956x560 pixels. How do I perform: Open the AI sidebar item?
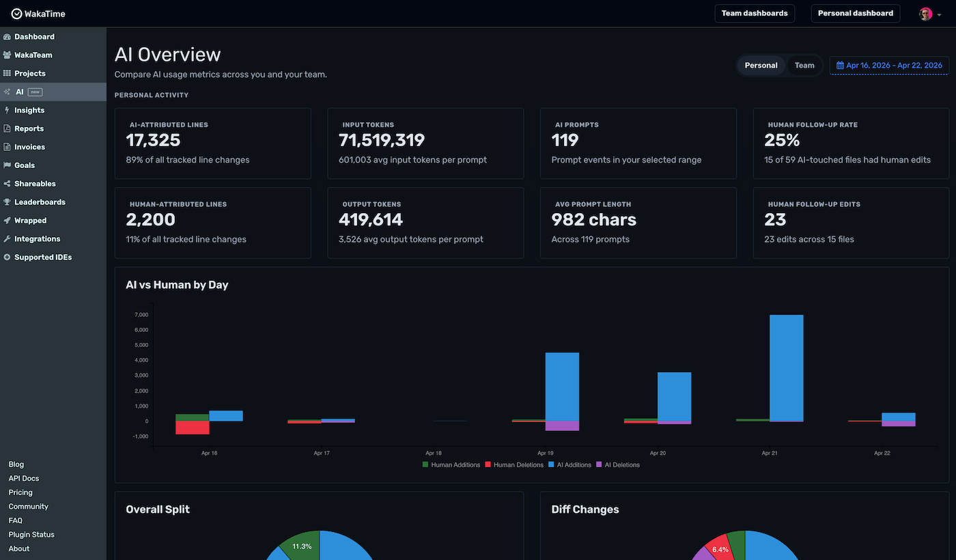[x=20, y=92]
